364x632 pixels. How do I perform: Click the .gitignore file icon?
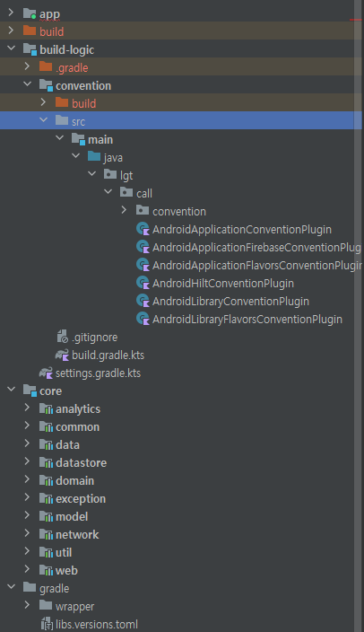point(63,337)
